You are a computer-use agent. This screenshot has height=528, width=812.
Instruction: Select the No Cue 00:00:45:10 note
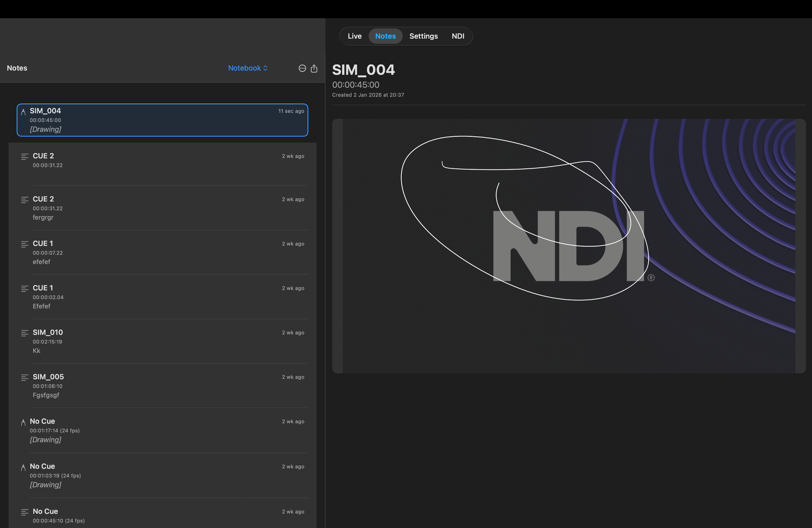click(x=162, y=515)
